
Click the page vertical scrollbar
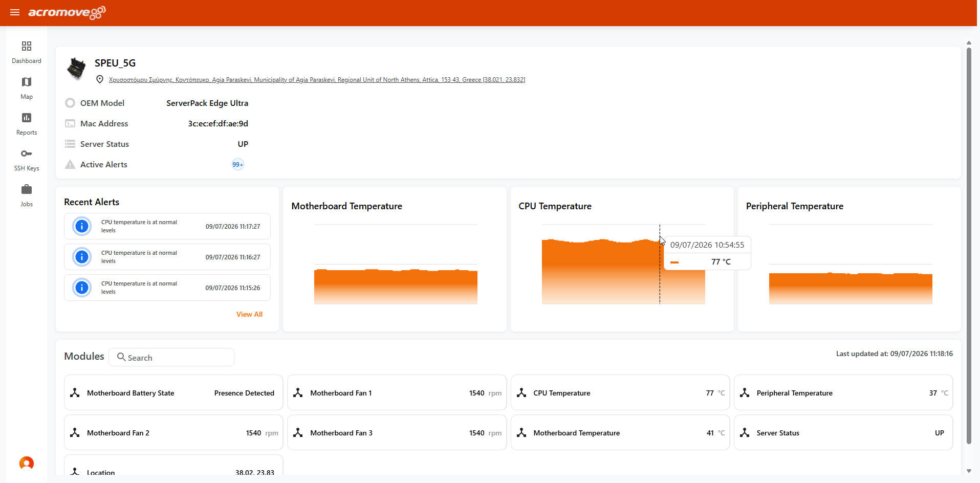pos(969,246)
